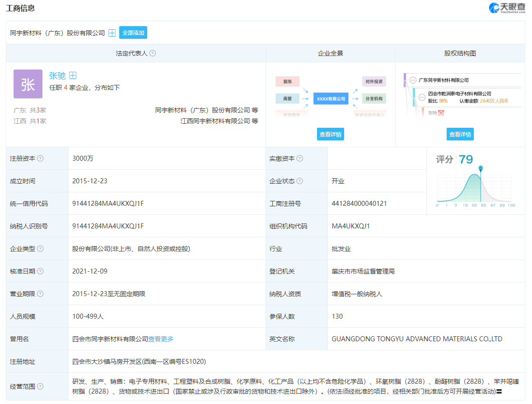Image resolution: width=532 pixels, height=404 pixels.
Task: Click 查看详情 under 股权结构图
Action: (460, 134)
